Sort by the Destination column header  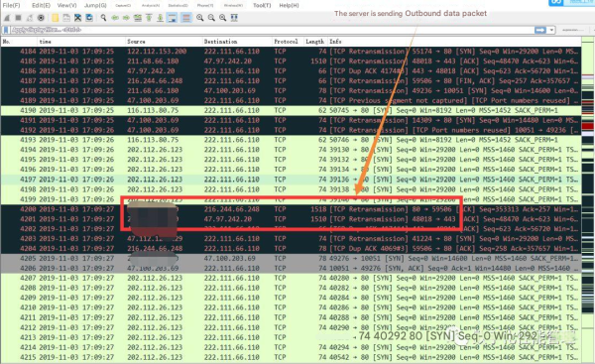(237, 42)
